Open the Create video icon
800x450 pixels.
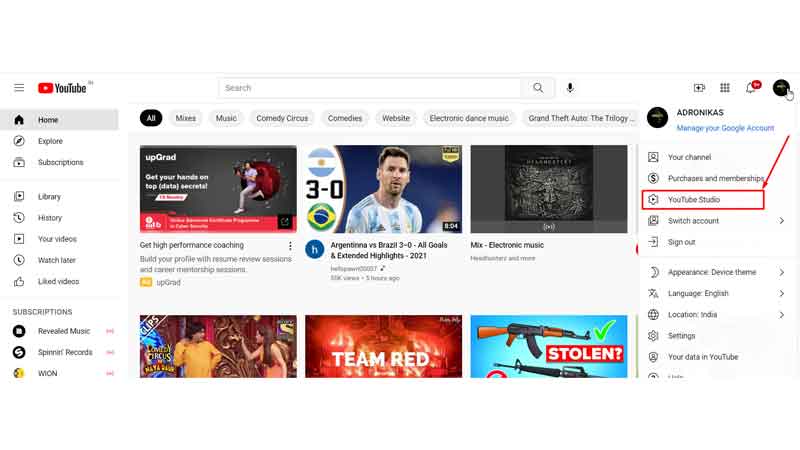pos(699,88)
